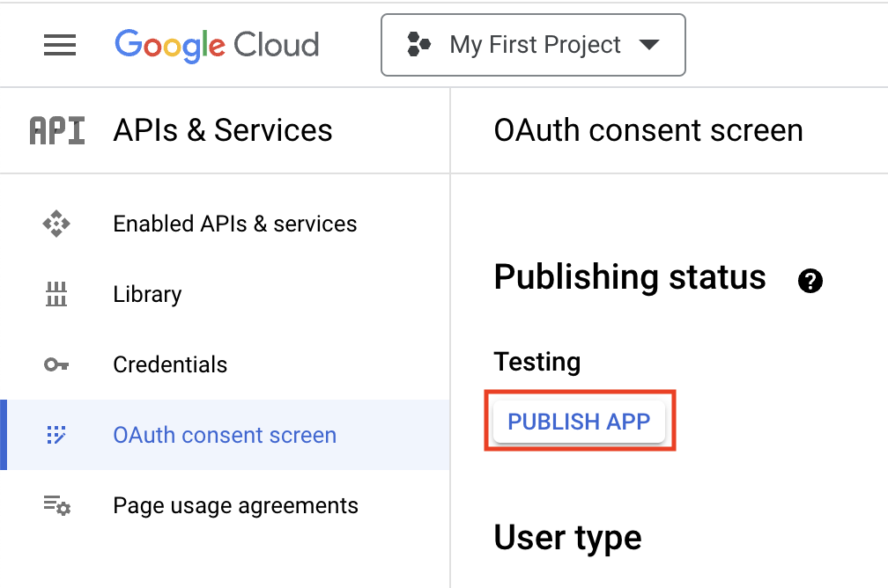888x588 pixels.
Task: Click the Credentials key icon
Action: click(x=56, y=364)
